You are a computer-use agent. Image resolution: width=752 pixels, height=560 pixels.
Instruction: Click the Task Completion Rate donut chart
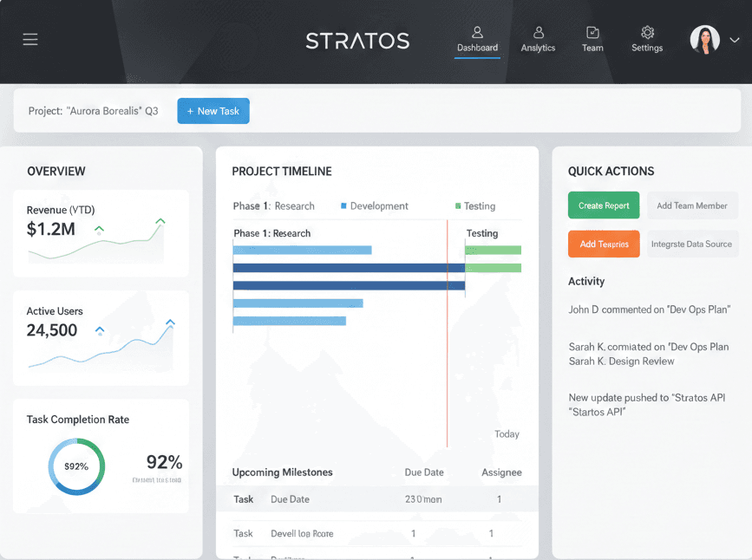[x=76, y=466]
